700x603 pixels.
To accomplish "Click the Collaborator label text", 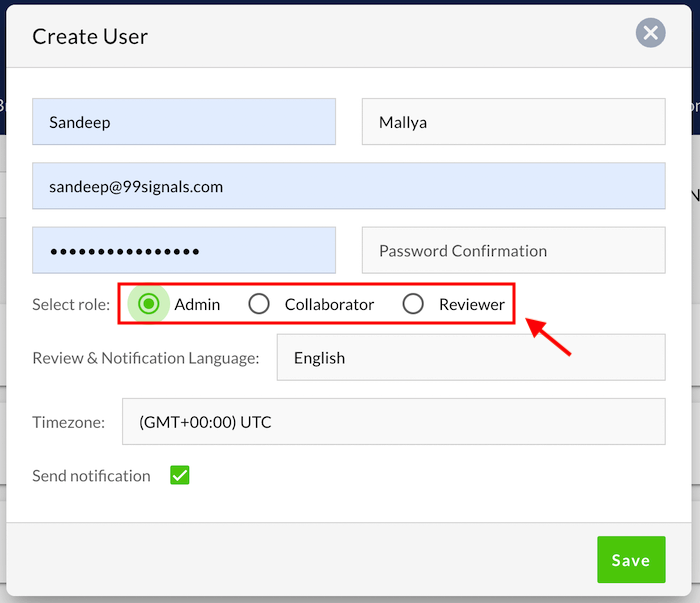I will (x=329, y=304).
